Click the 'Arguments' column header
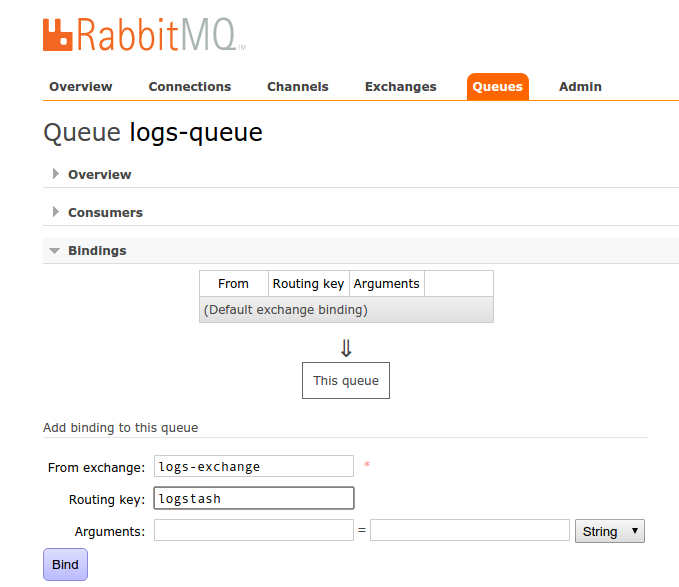Image resolution: width=679 pixels, height=587 pixels. tap(386, 284)
